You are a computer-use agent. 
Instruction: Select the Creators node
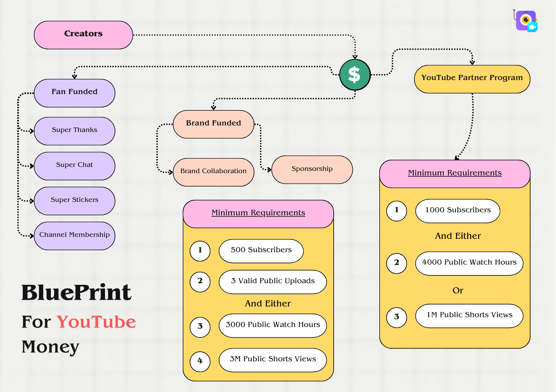pyautogui.click(x=83, y=35)
